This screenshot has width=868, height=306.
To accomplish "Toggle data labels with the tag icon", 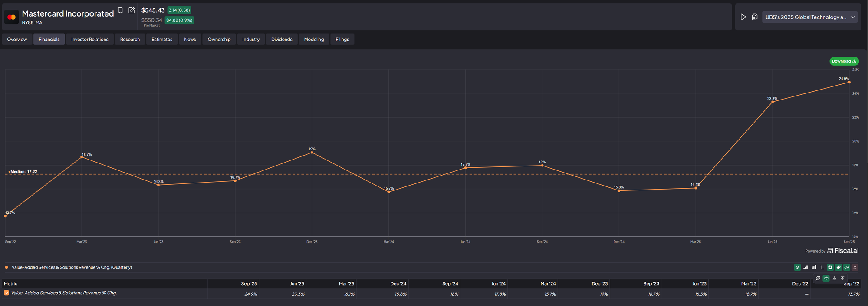I will pyautogui.click(x=838, y=268).
